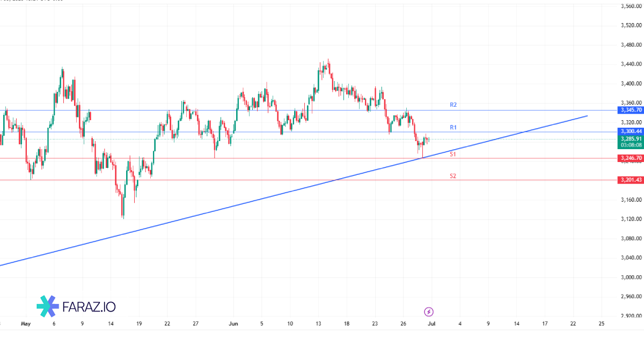This screenshot has width=644, height=338.
Task: Click the 3,080.00 price axis label
Action: (632, 238)
